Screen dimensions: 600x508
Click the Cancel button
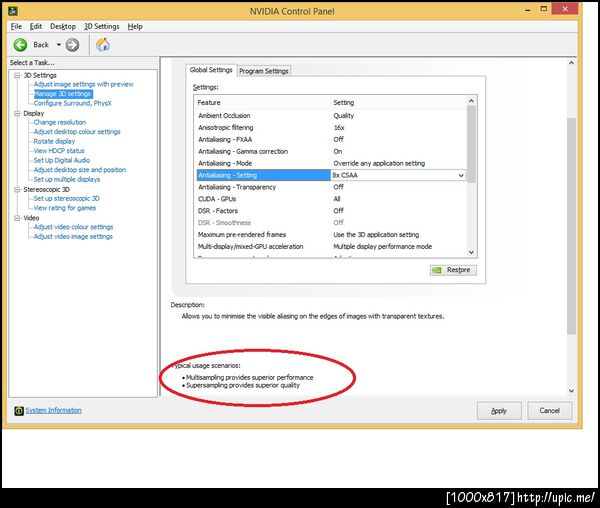coord(549,411)
